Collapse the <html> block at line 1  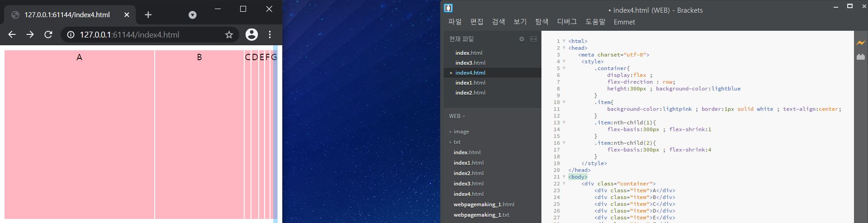point(564,41)
